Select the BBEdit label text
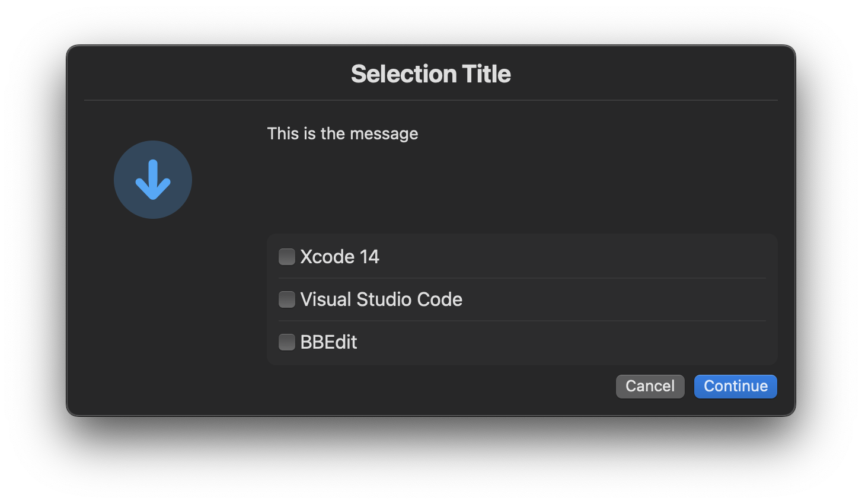The height and width of the screenshot is (504, 862). (x=329, y=342)
